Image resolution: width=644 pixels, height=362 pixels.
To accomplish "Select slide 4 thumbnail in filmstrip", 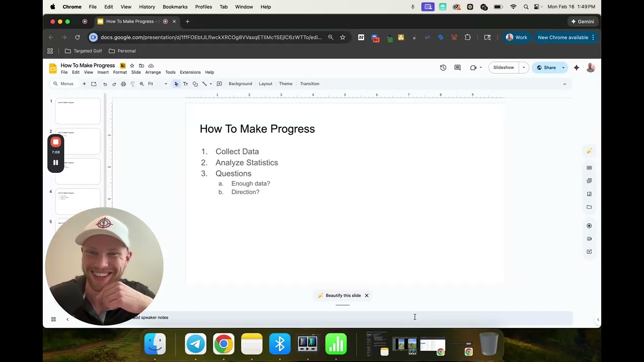I will (78, 202).
